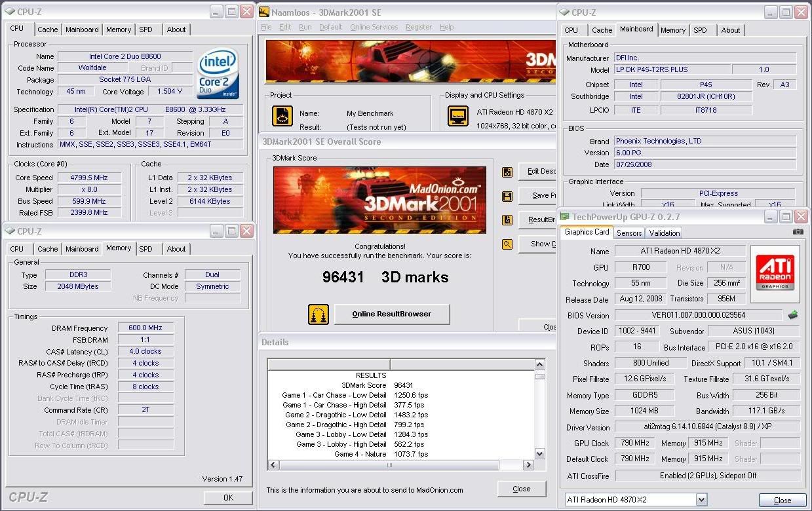Click the BIOS save chip icon in GPU-Z
The image size is (812, 511).
click(x=793, y=315)
